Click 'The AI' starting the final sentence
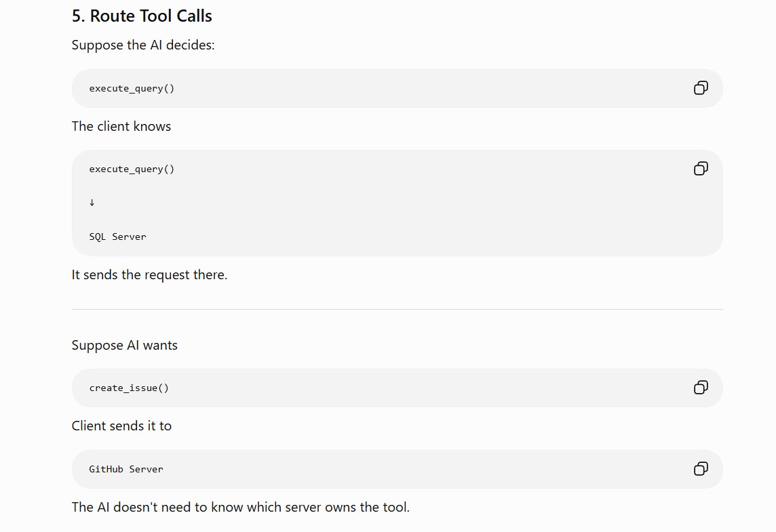 [91, 508]
